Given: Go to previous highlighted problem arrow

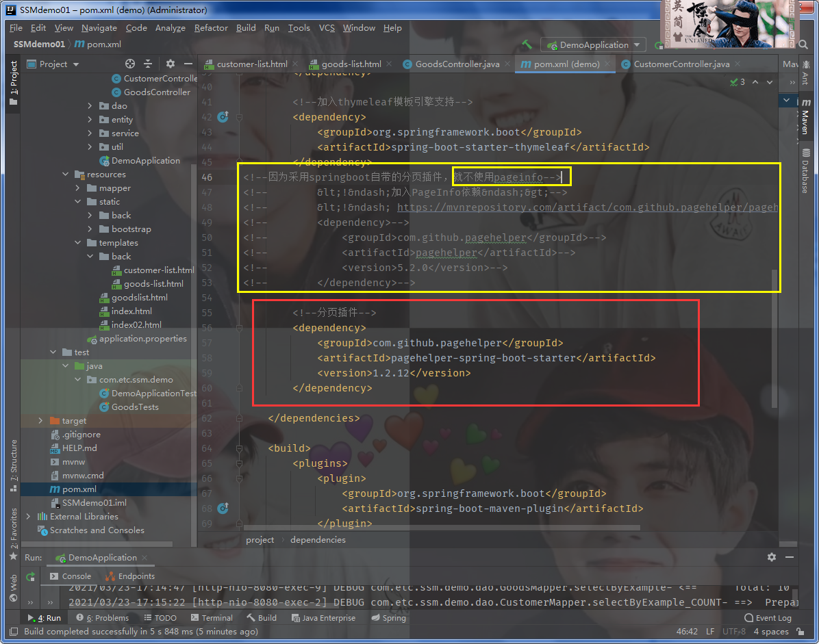Looking at the screenshot, I should (x=755, y=82).
